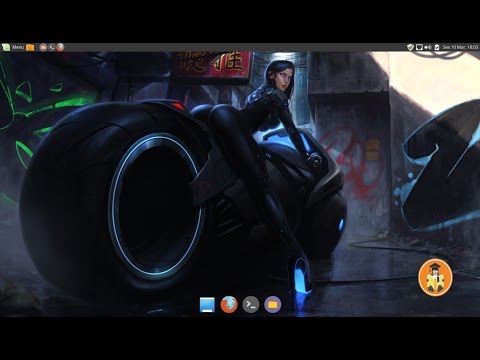Open the orange folder launcher in top panel
This screenshot has height=360, width=480.
[x=30, y=47]
